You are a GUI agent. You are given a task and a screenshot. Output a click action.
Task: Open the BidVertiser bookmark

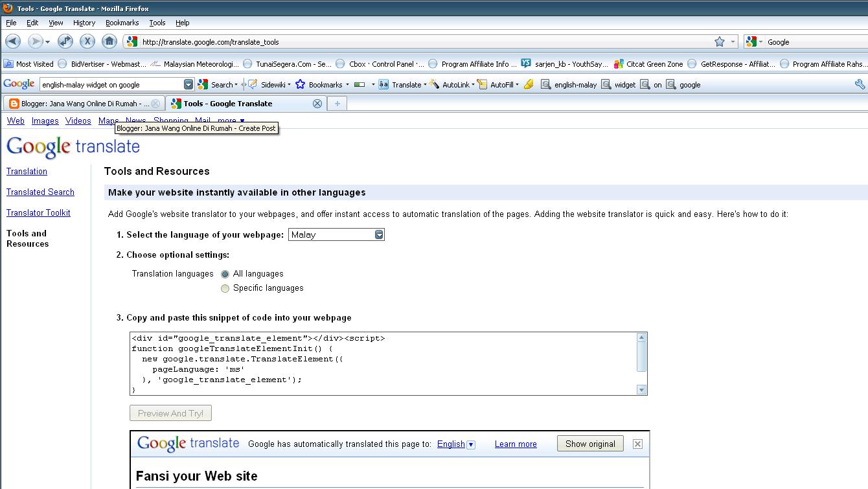(x=103, y=64)
